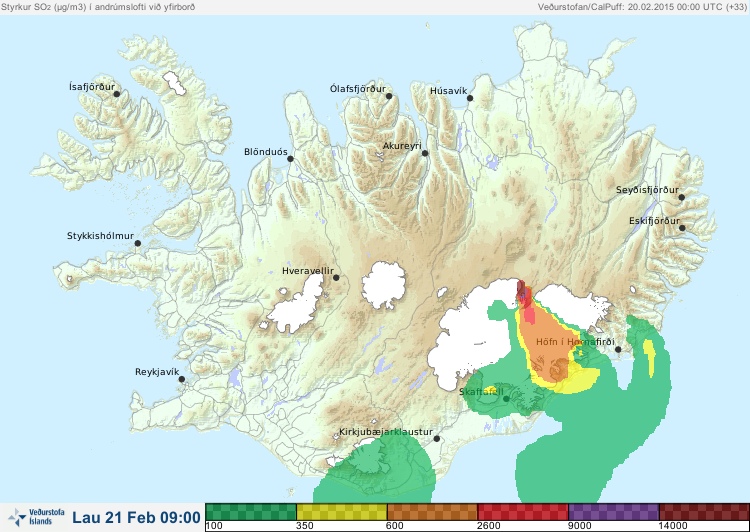The height and width of the screenshot is (532, 750).
Task: Click the Höfn í Hornafirði marker dot
Action: tap(618, 349)
